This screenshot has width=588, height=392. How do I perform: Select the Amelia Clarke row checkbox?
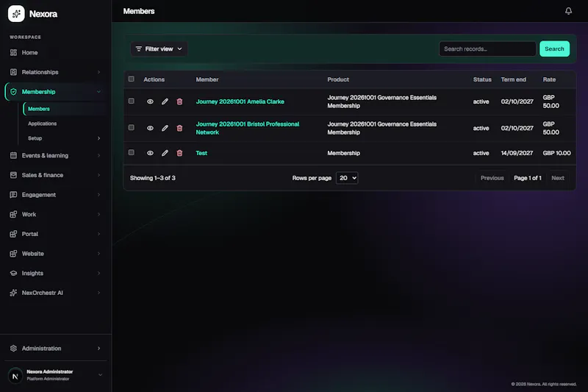[x=132, y=101]
